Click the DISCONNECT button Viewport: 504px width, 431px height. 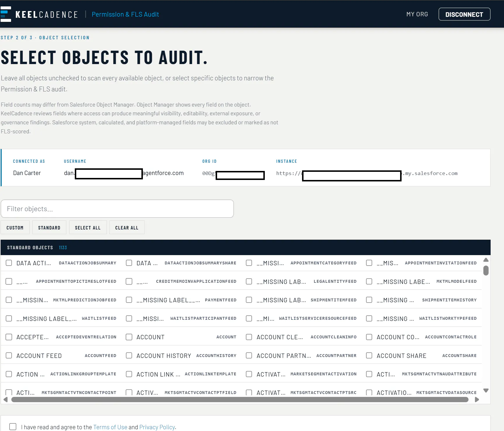click(464, 14)
